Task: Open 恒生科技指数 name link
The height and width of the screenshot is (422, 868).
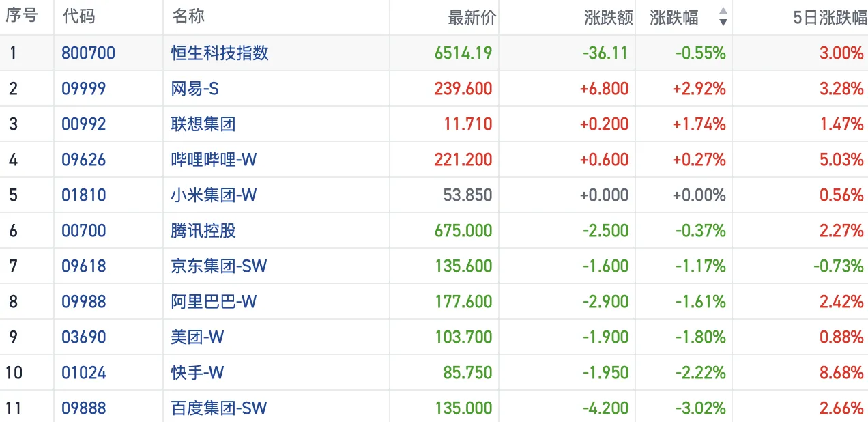Action: click(220, 53)
